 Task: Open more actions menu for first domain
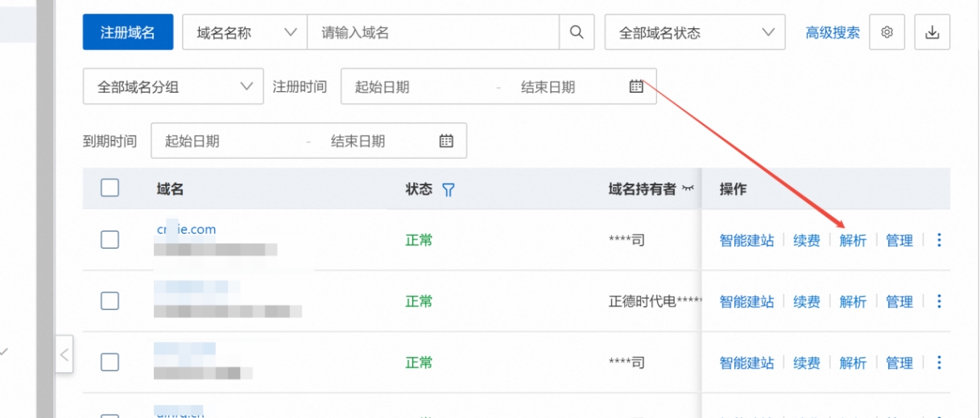point(939,240)
